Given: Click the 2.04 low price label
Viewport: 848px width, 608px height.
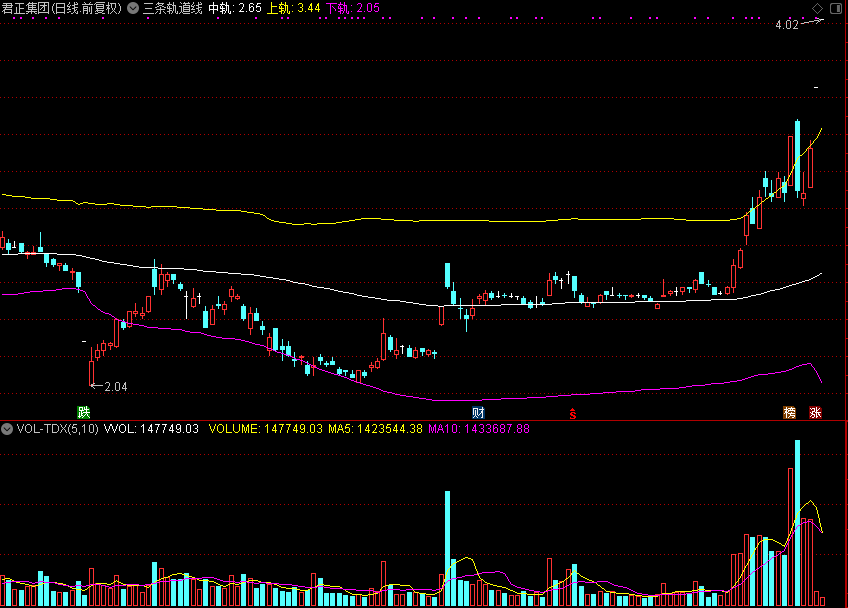Looking at the screenshot, I should (116, 387).
